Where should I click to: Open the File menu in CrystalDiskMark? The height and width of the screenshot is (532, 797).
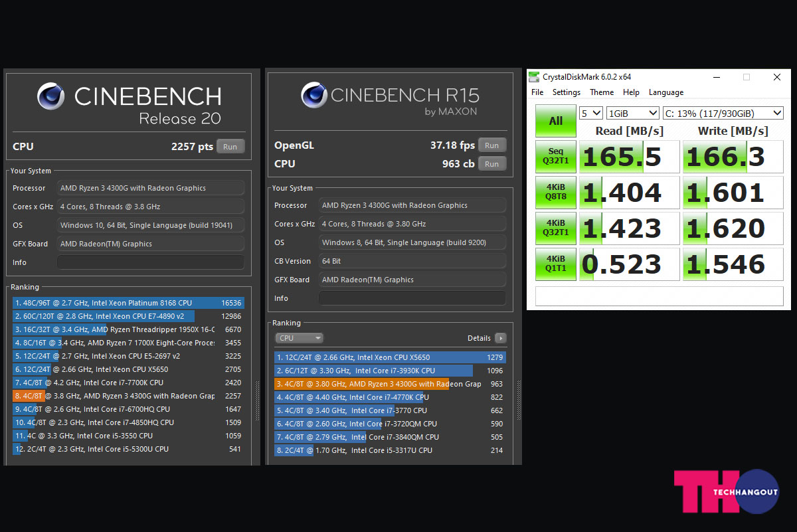point(537,92)
